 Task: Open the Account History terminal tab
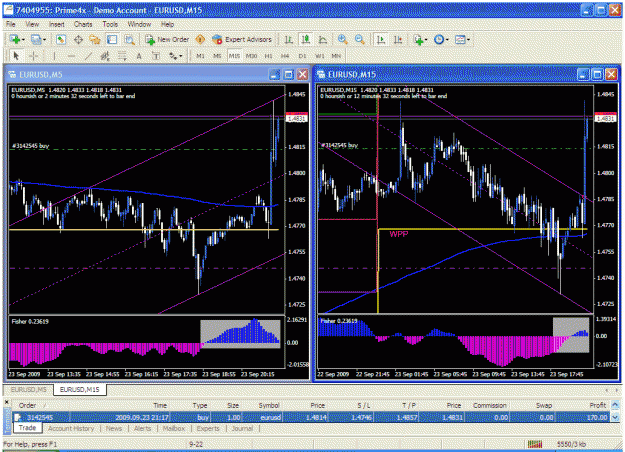[x=71, y=428]
